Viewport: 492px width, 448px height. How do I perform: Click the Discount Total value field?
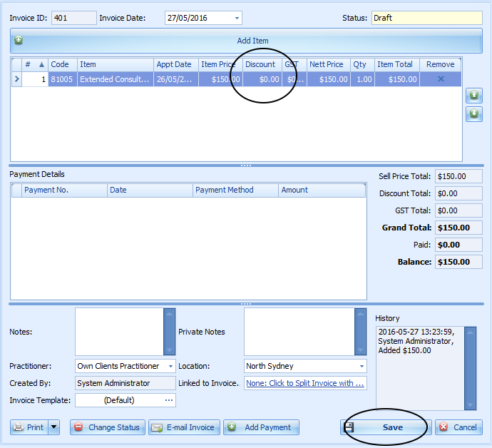[458, 193]
